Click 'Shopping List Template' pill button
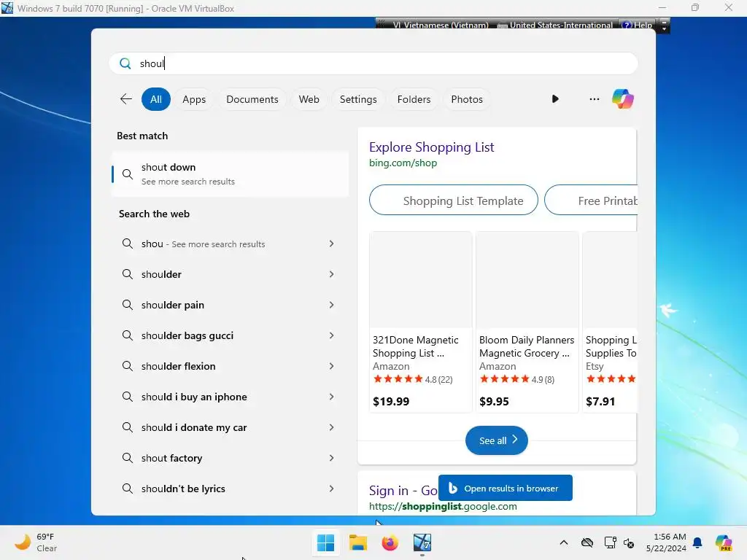This screenshot has height=560, width=747. [x=454, y=200]
